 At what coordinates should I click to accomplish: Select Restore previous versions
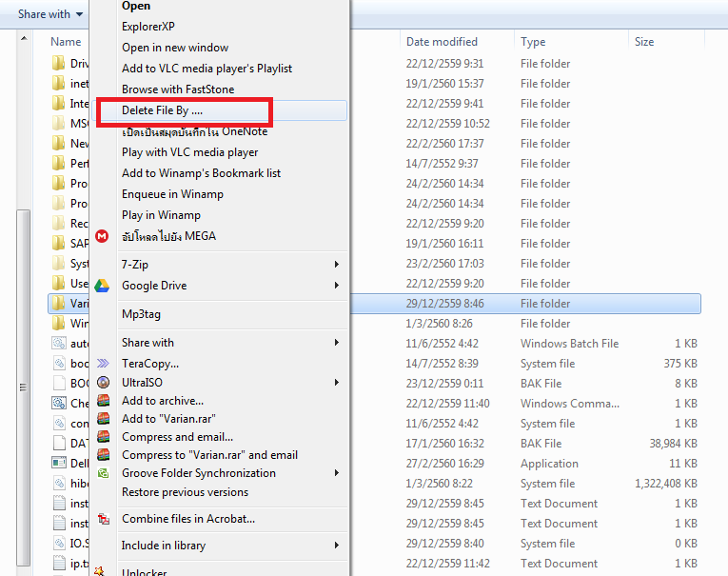(x=185, y=492)
